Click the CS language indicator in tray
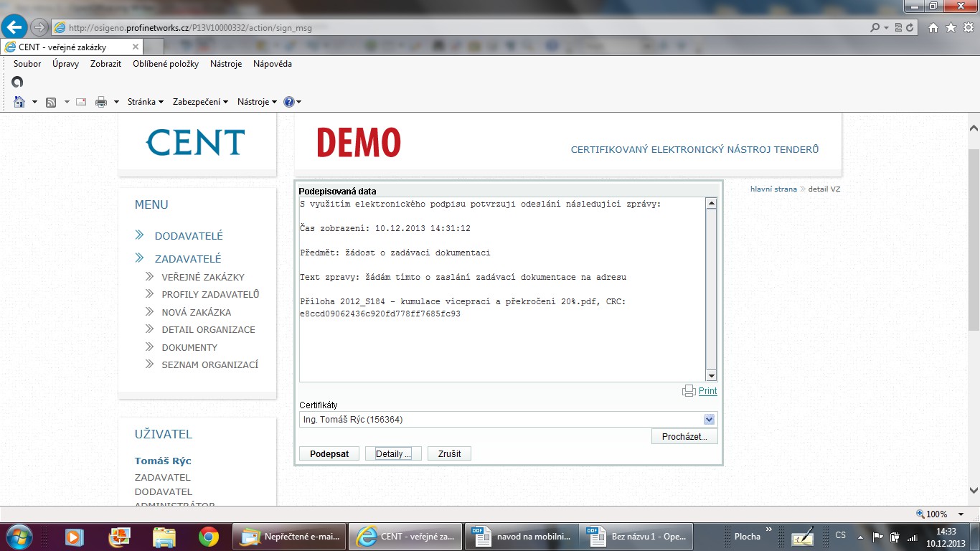This screenshot has width=980, height=551. pyautogui.click(x=840, y=535)
